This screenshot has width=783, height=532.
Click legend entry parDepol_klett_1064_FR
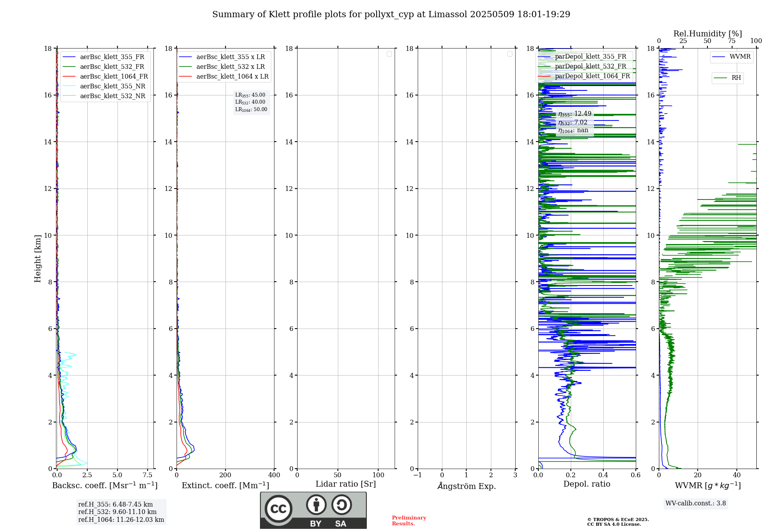pyautogui.click(x=584, y=76)
